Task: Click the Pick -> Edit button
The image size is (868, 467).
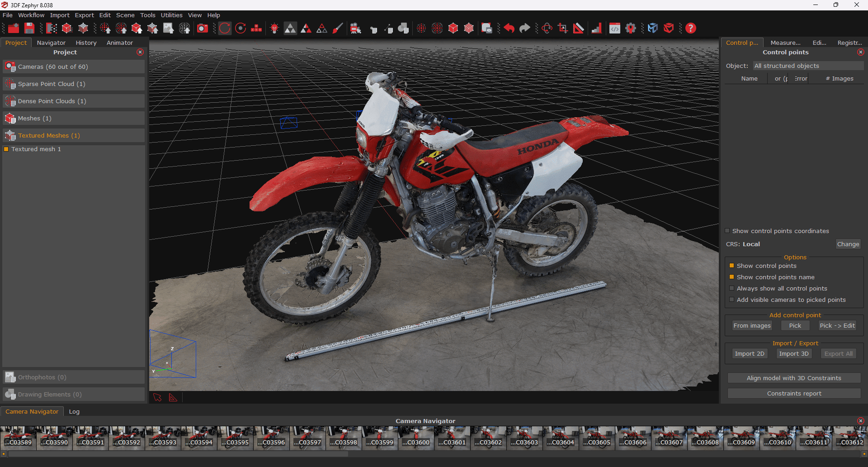Action: 837,325
